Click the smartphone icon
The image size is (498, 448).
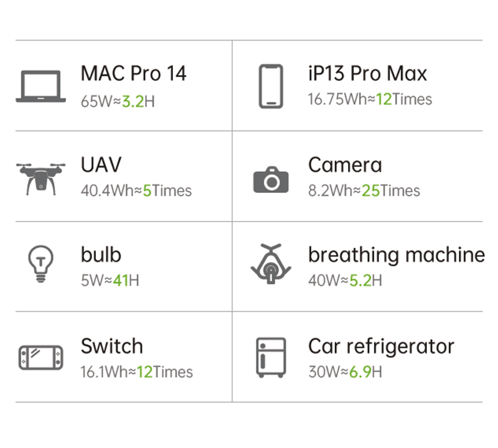point(271,86)
